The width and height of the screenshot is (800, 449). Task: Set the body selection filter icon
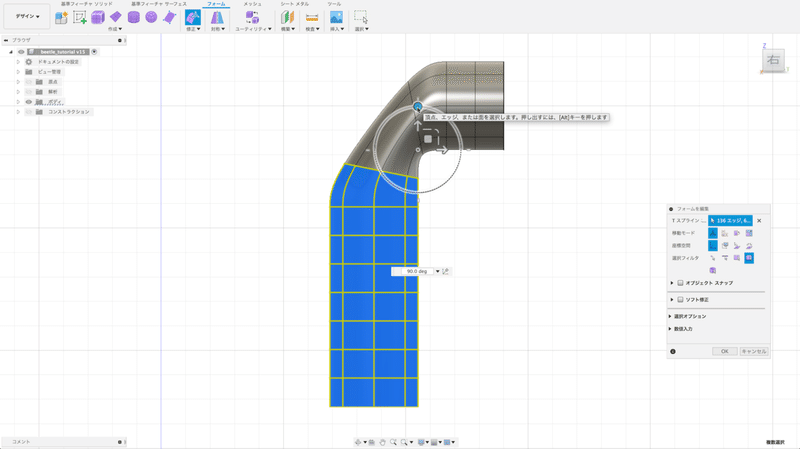tap(713, 270)
